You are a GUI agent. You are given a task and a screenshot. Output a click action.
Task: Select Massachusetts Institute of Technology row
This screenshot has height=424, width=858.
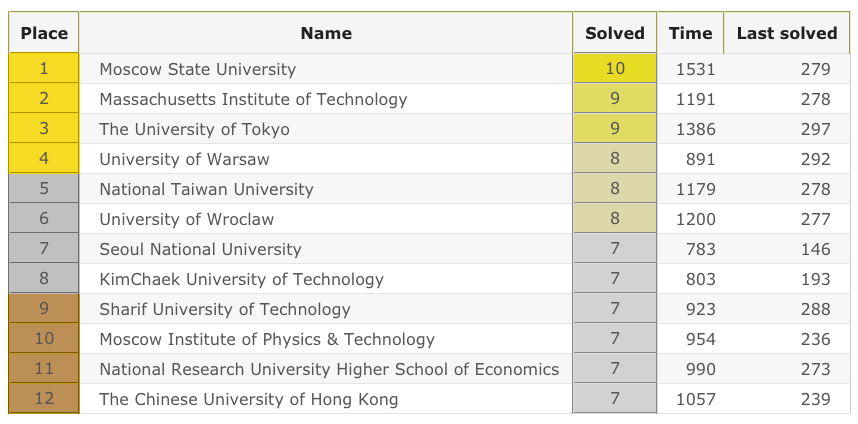pyautogui.click(x=253, y=99)
